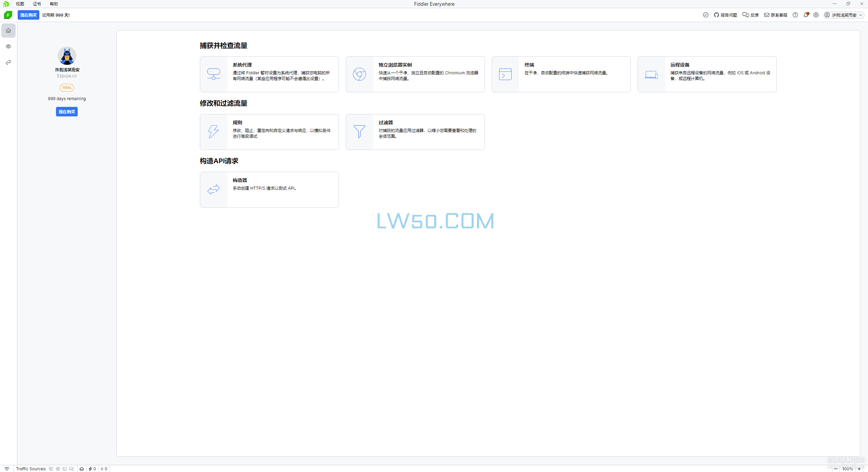
Task: Click the system proxy card icon
Action: click(213, 74)
